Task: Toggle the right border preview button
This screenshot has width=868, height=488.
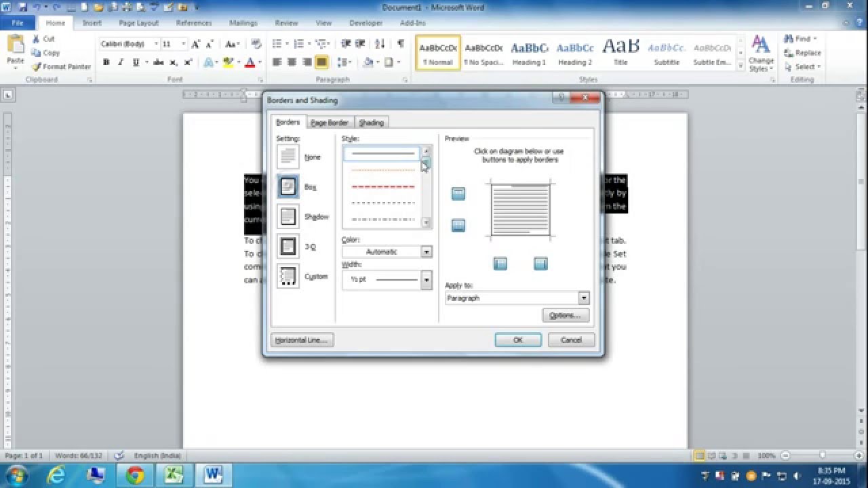Action: [x=540, y=264]
